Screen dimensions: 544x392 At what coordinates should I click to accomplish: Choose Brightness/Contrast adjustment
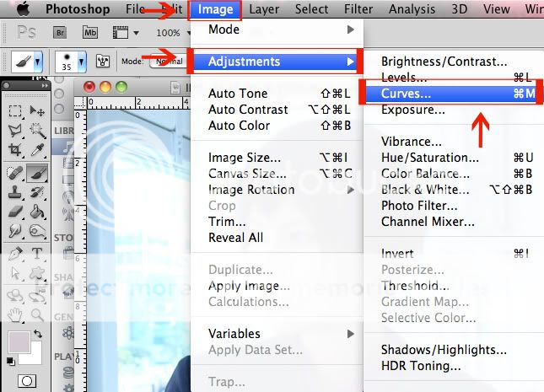coord(455,62)
